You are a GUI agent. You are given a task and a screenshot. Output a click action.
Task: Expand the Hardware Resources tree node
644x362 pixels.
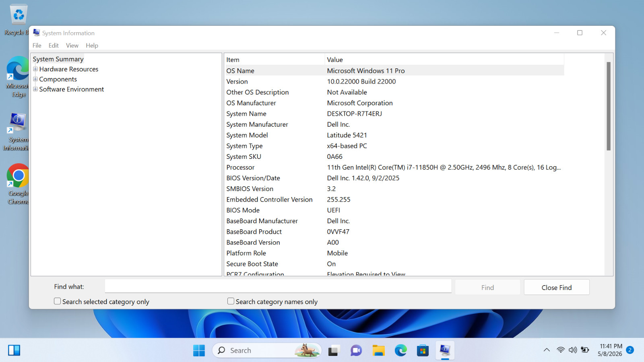pyautogui.click(x=35, y=69)
